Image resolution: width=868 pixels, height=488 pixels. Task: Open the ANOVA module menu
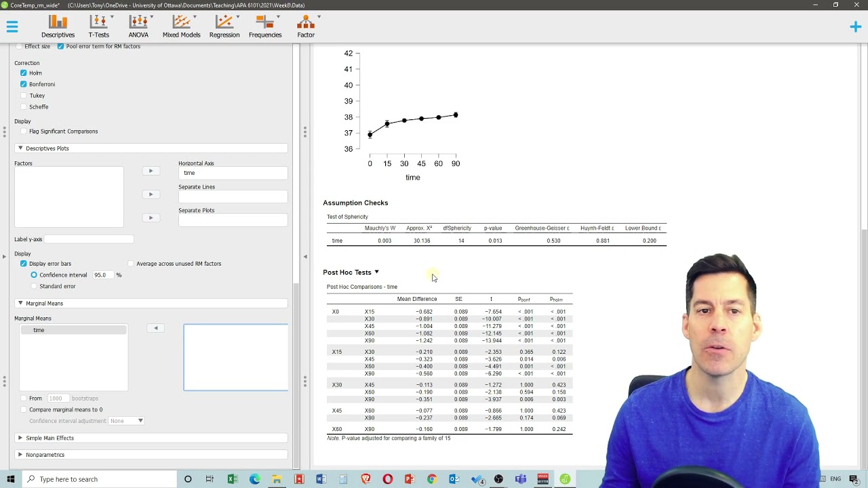(x=138, y=26)
